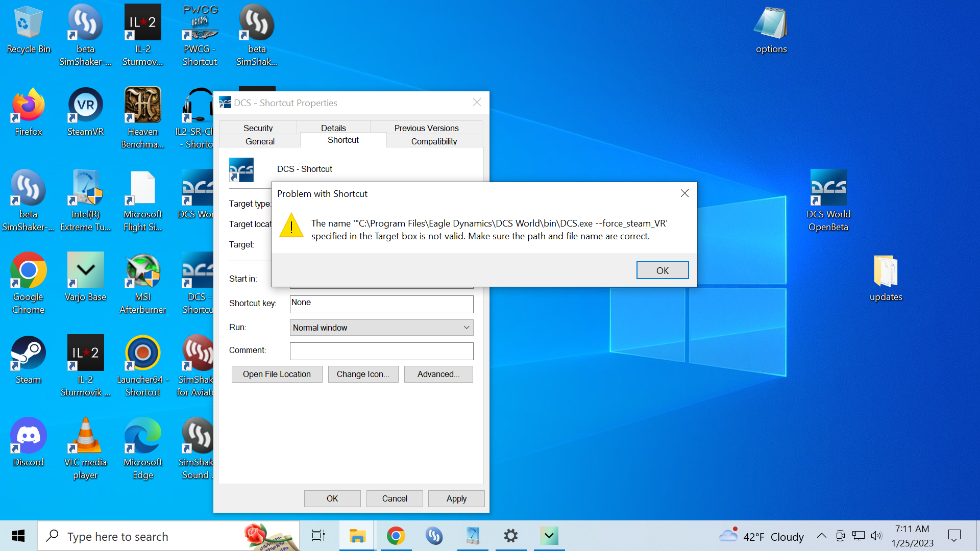Viewport: 980px width, 551px height.
Task: Select the Varjo Base desktop icon
Action: coord(85,278)
